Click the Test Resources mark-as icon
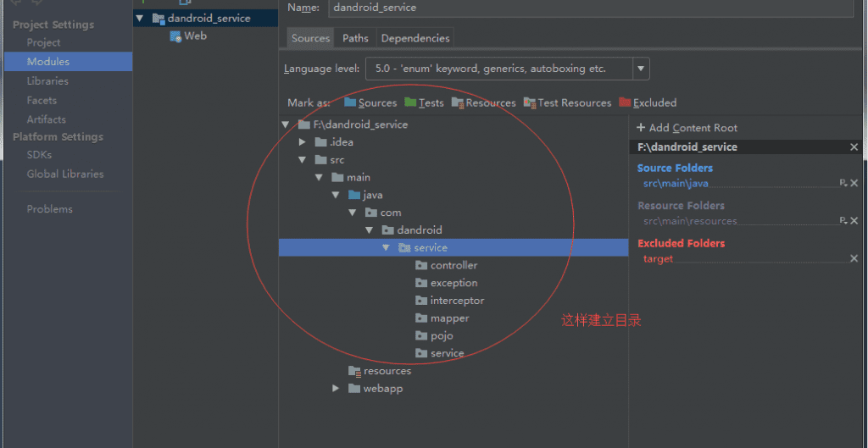The height and width of the screenshot is (448, 868). [530, 102]
